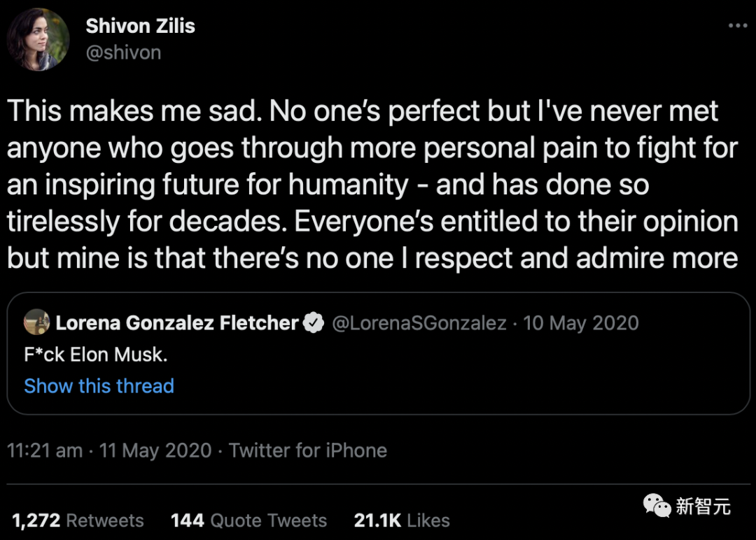Viewport: 756px width, 540px height.
Task: View the 21.1K Likes list
Action: point(402,520)
